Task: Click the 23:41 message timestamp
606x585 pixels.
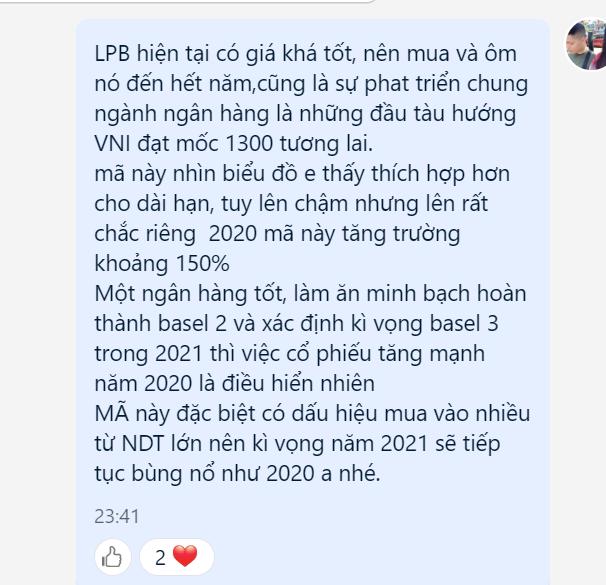Action: [116, 516]
